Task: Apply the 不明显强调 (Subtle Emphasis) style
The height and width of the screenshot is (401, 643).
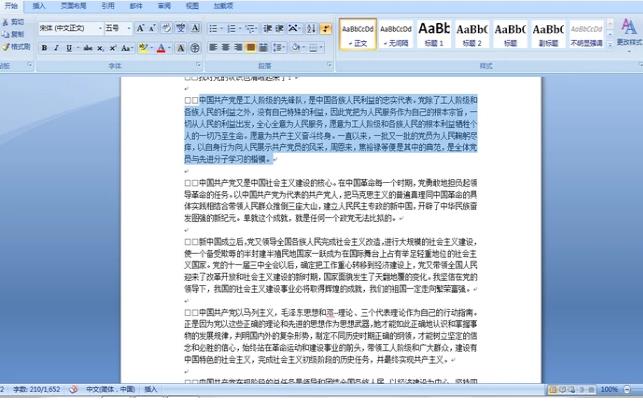Action: 586,34
